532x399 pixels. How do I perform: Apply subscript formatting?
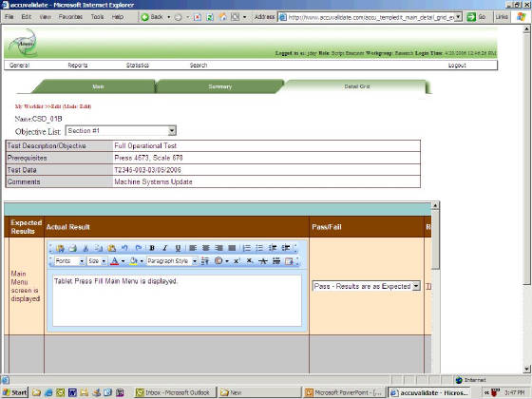pyautogui.click(x=249, y=261)
